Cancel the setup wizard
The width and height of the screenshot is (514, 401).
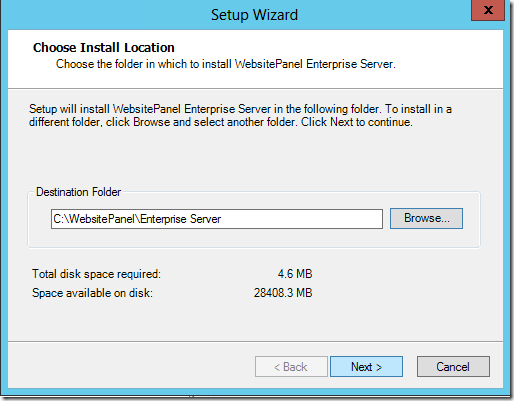point(453,367)
